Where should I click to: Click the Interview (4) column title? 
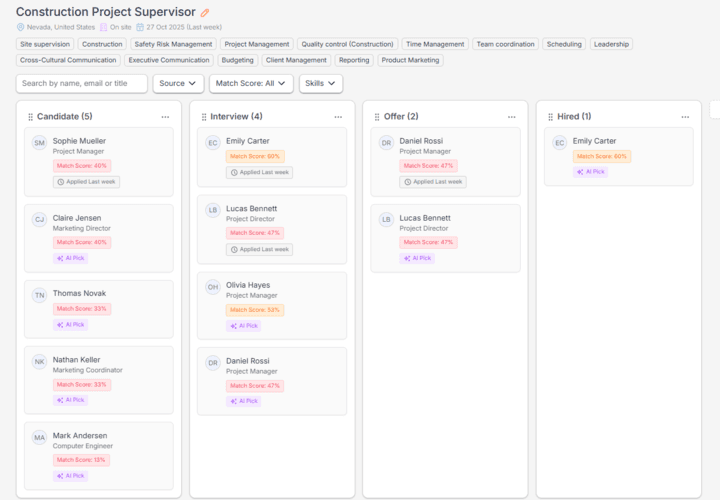(x=236, y=117)
